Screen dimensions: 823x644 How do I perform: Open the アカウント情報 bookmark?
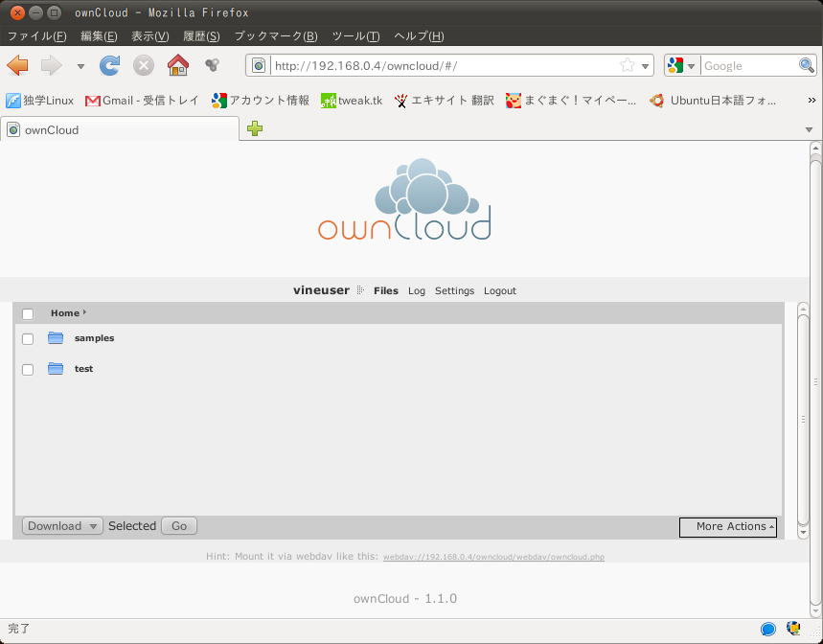click(x=261, y=101)
